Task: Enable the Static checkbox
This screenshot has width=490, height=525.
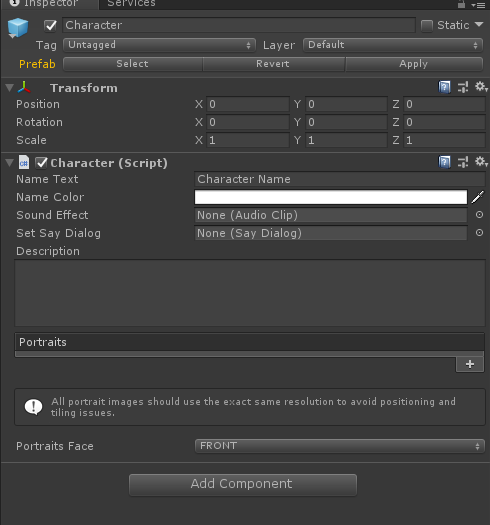Action: click(x=427, y=25)
